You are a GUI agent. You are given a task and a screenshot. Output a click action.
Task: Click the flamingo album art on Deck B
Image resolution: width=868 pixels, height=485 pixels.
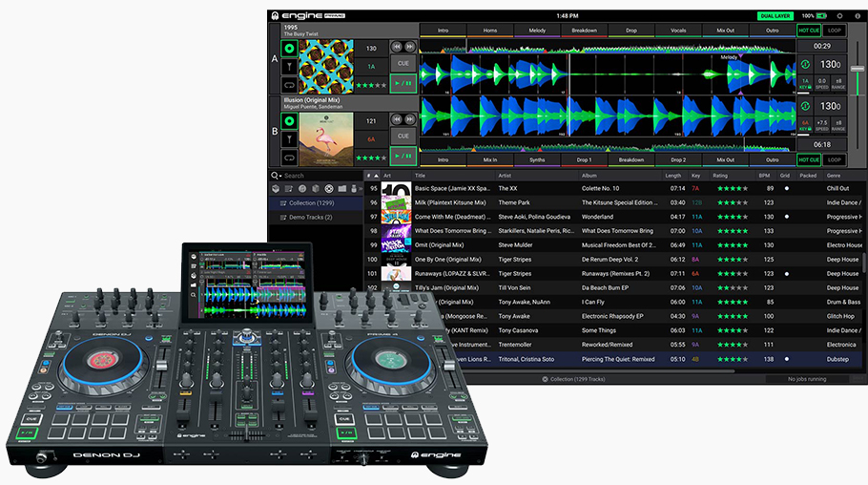(326, 139)
